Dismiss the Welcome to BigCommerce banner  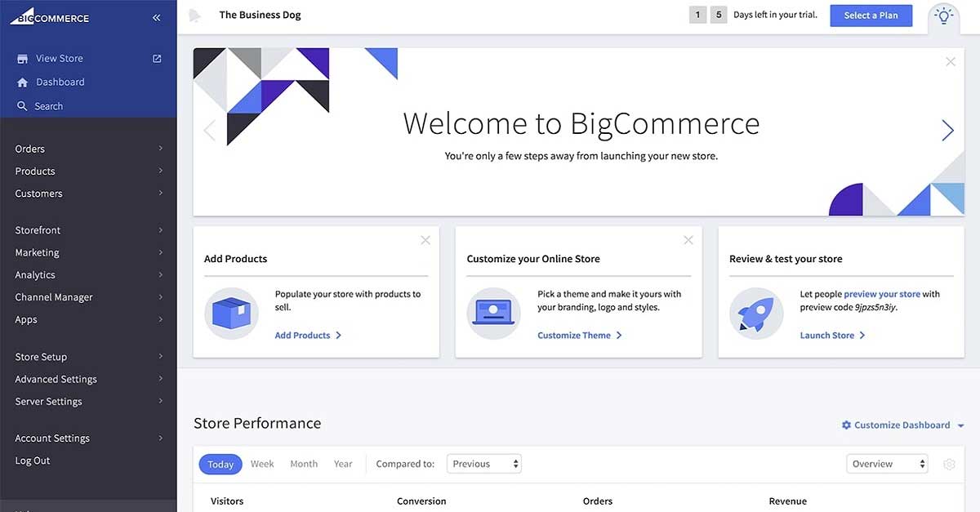pyautogui.click(x=951, y=61)
